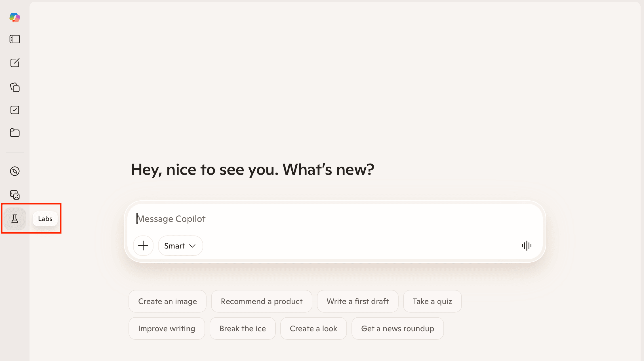Select the Take a quiz suggestion
This screenshot has width=644, height=361.
coord(432,301)
